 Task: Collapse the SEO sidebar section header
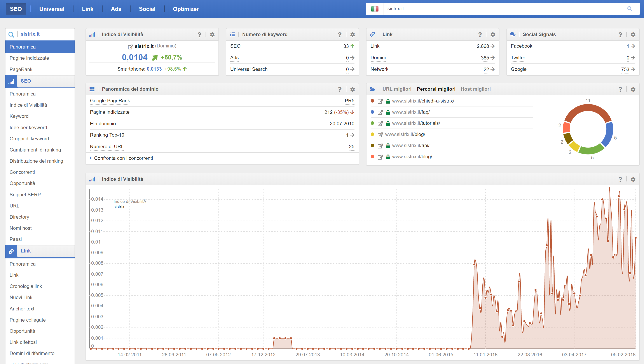(26, 81)
